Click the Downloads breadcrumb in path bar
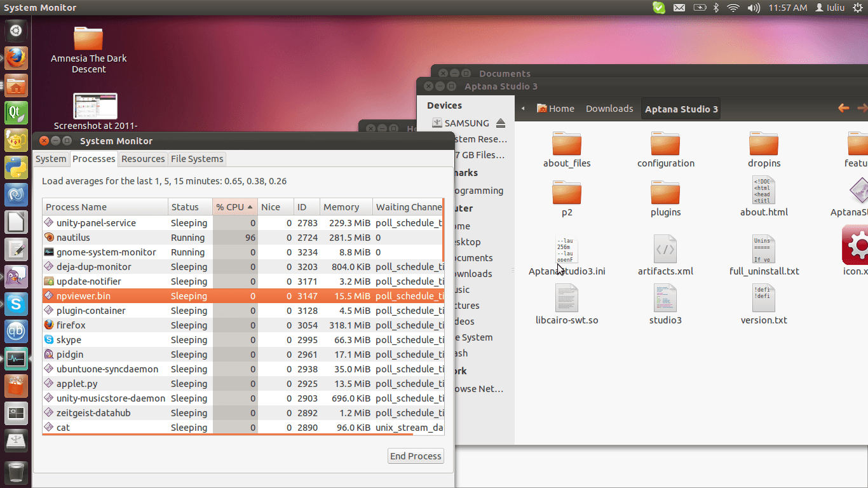Viewport: 868px width, 488px height. coord(609,109)
